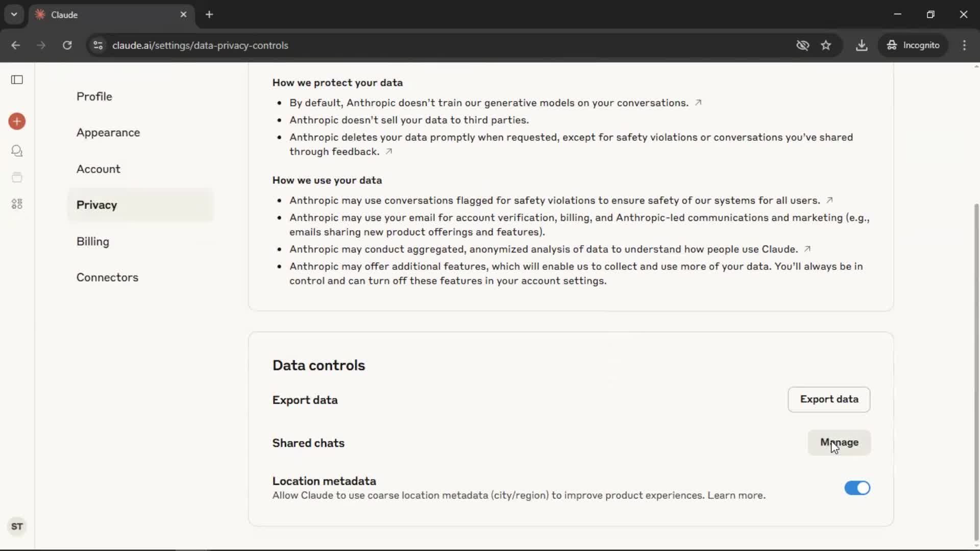Open the external link arrow after "generative models on your conversations"
Viewport: 980px width, 551px height.
click(x=698, y=103)
